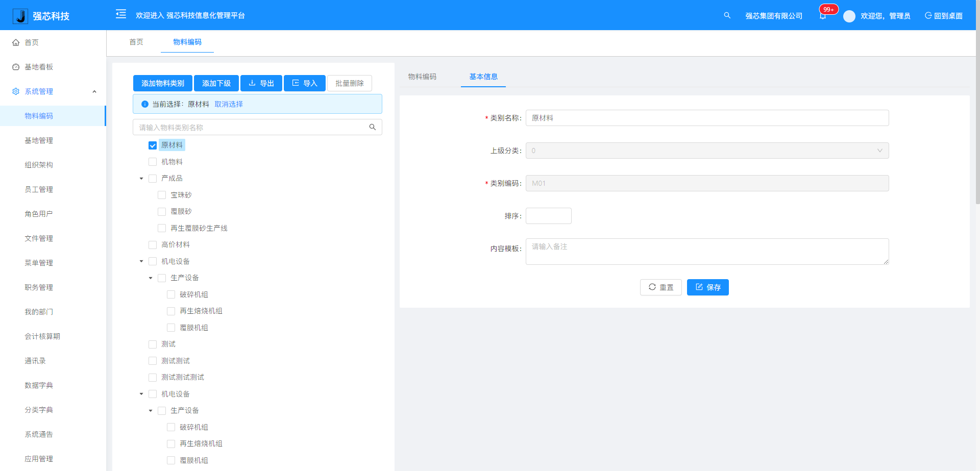
Task: Tick the 高价材料 checkbox
Action: (153, 245)
